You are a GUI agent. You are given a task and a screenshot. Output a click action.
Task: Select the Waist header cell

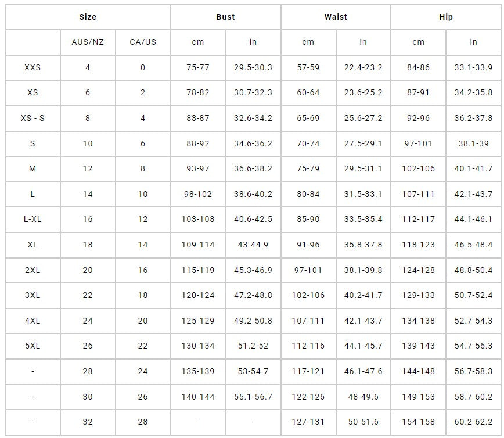336,17
